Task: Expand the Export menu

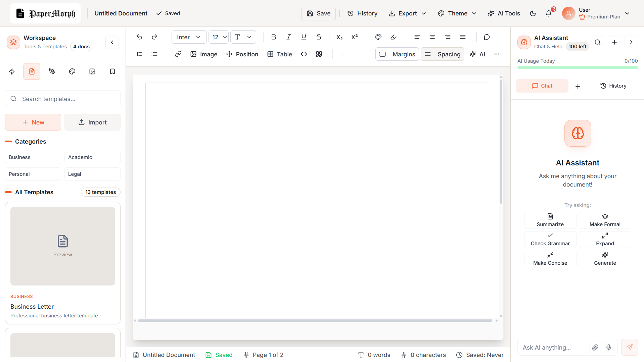Action: 407,13
